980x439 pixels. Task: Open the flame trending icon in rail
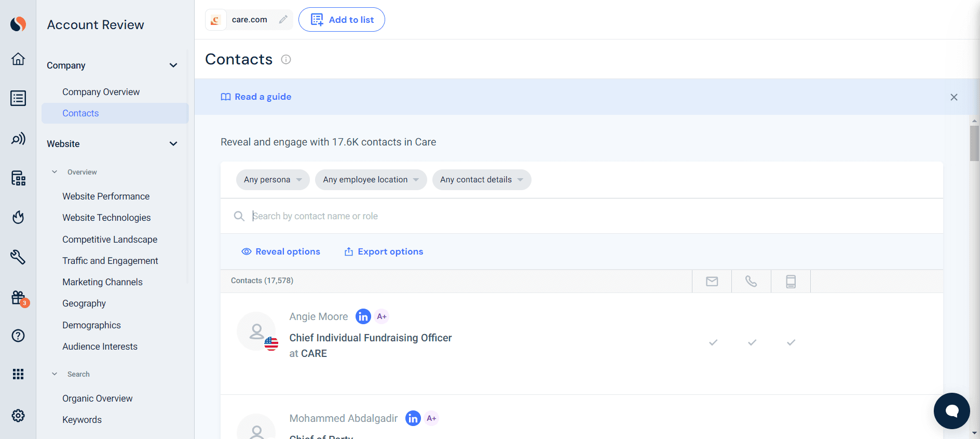(18, 217)
